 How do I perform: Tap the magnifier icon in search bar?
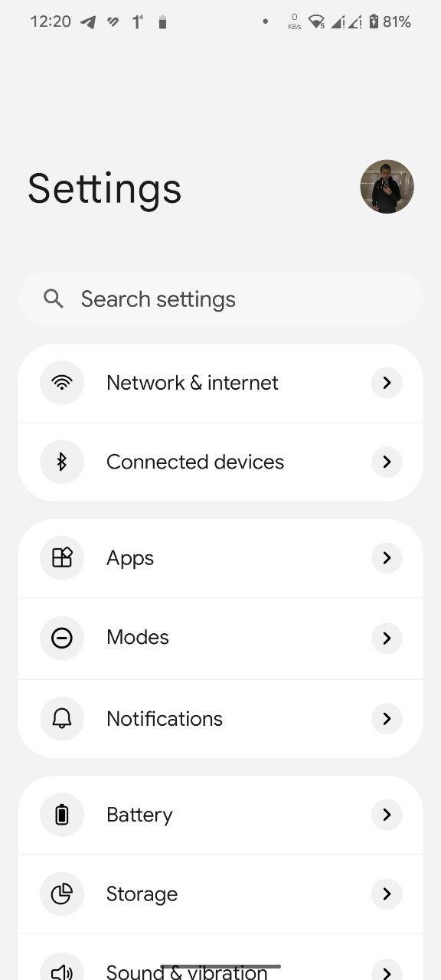tap(54, 299)
